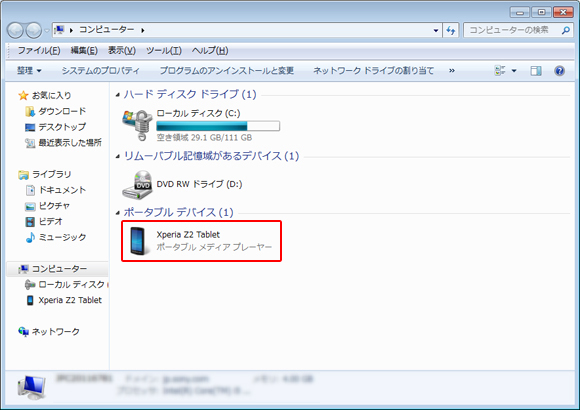Screen dimensions: 580x410
Task: Select 最近表示した場所 in favorites
Action: pos(70,142)
